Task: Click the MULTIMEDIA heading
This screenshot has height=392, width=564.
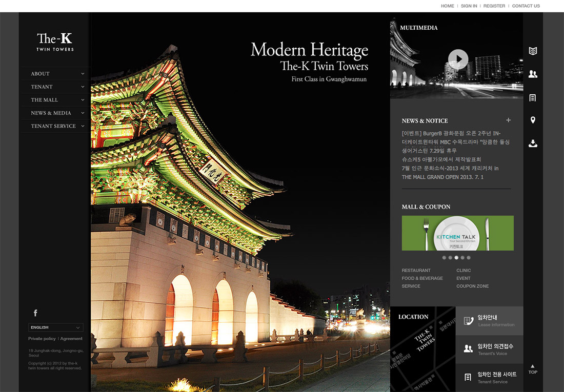Action: pyautogui.click(x=419, y=28)
